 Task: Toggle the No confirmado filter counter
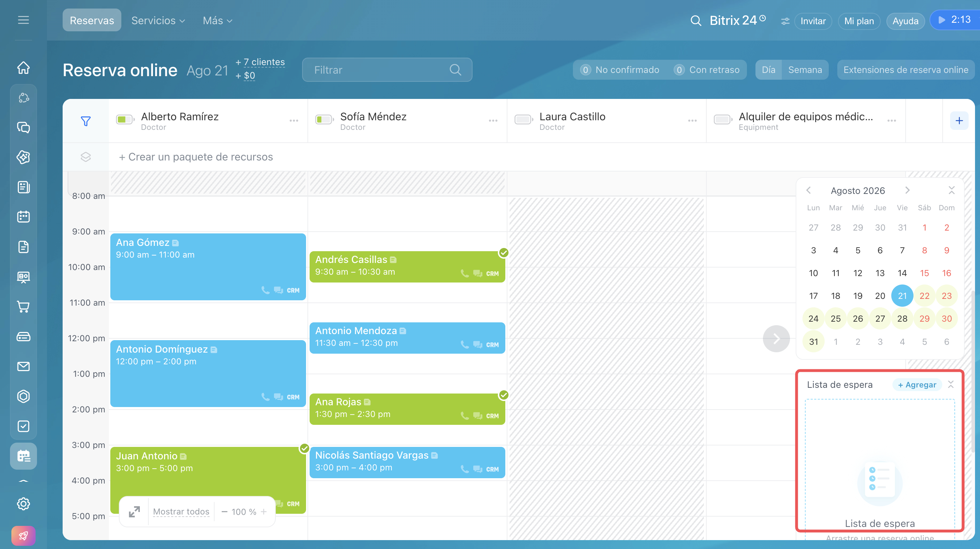pyautogui.click(x=619, y=70)
